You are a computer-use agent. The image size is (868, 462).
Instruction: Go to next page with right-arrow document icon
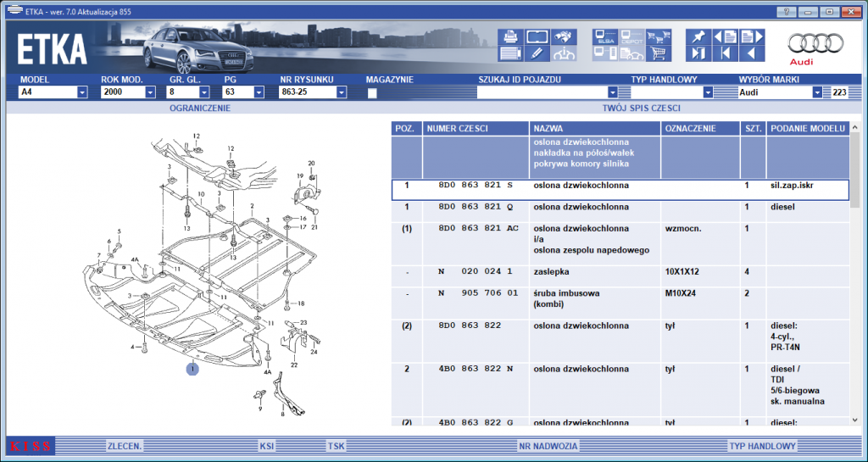coord(752,36)
